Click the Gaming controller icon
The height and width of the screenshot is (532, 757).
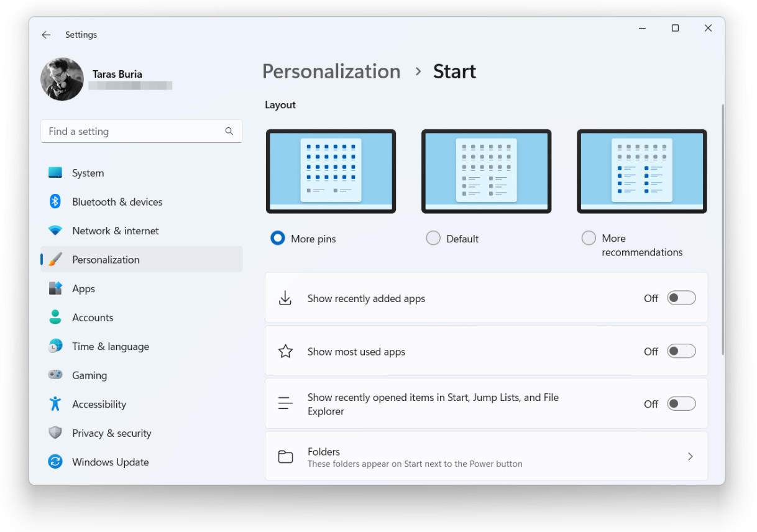[x=55, y=375]
